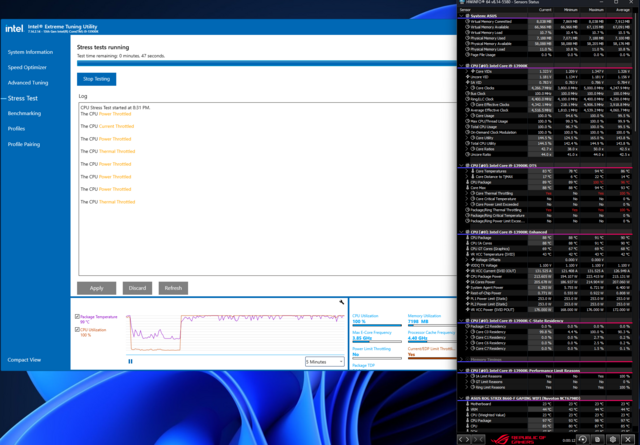The image size is (640, 445).
Task: Open Speed Optimizer in XTU sidebar
Action: 27,67
